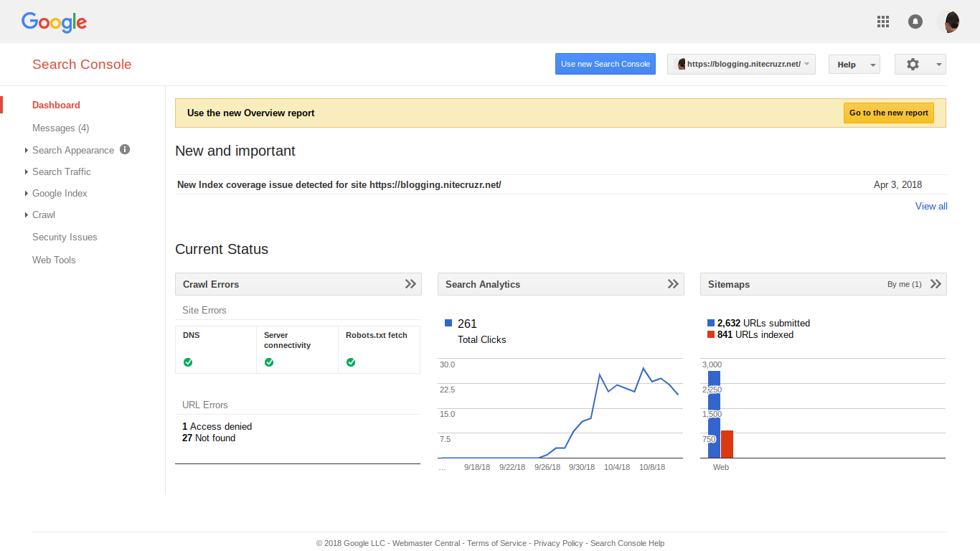
Task: Expand Search Traffic in sidebar
Action: (x=61, y=171)
